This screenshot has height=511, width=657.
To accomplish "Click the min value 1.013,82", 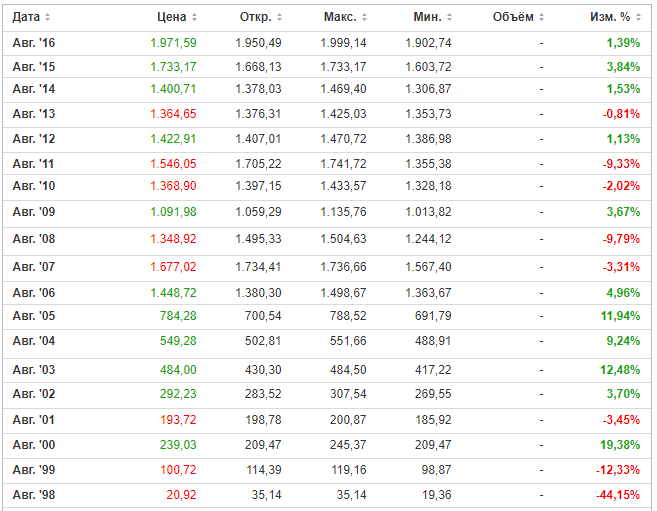I will pos(429,212).
